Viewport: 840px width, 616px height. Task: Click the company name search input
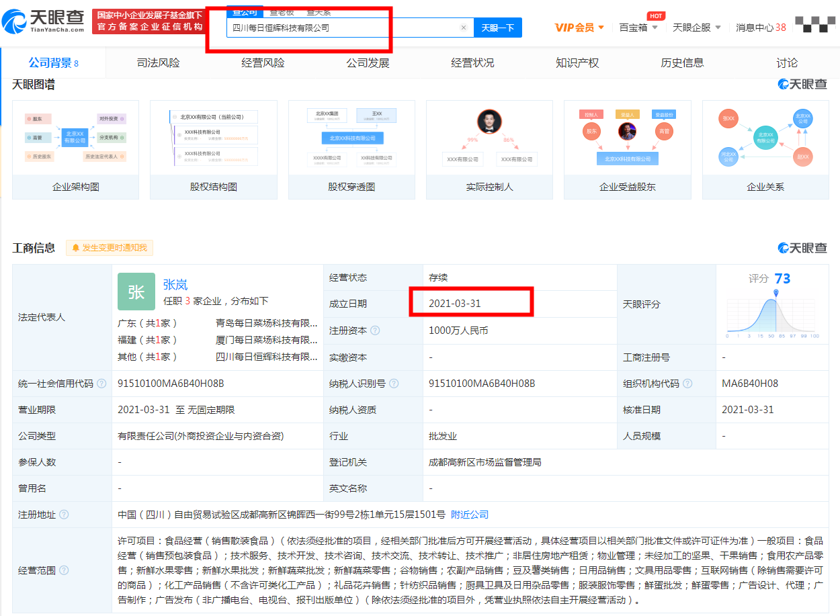click(x=343, y=28)
